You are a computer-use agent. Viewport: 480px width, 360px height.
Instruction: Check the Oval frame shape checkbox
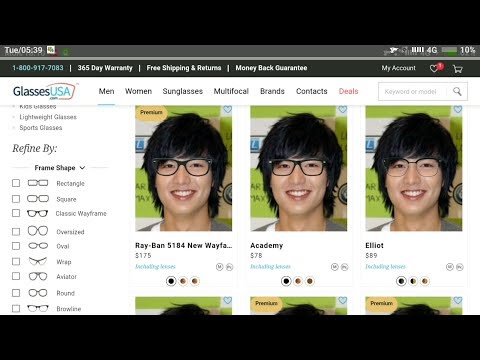point(16,246)
